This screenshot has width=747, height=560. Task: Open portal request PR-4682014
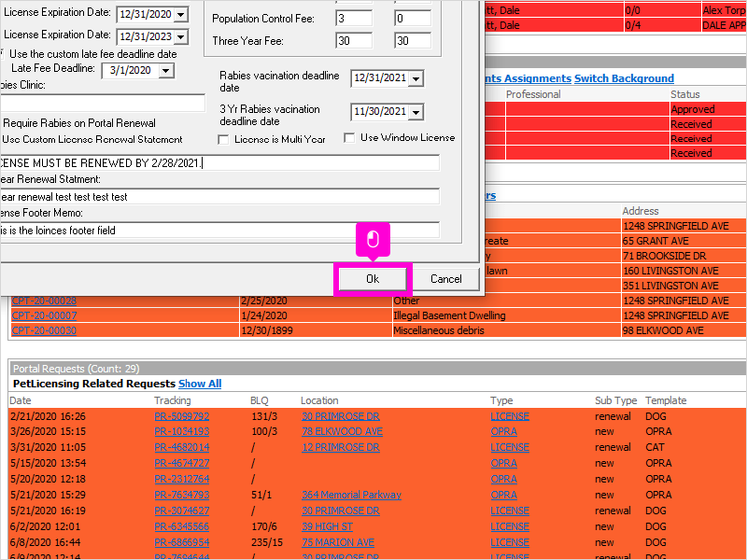pyautogui.click(x=181, y=447)
